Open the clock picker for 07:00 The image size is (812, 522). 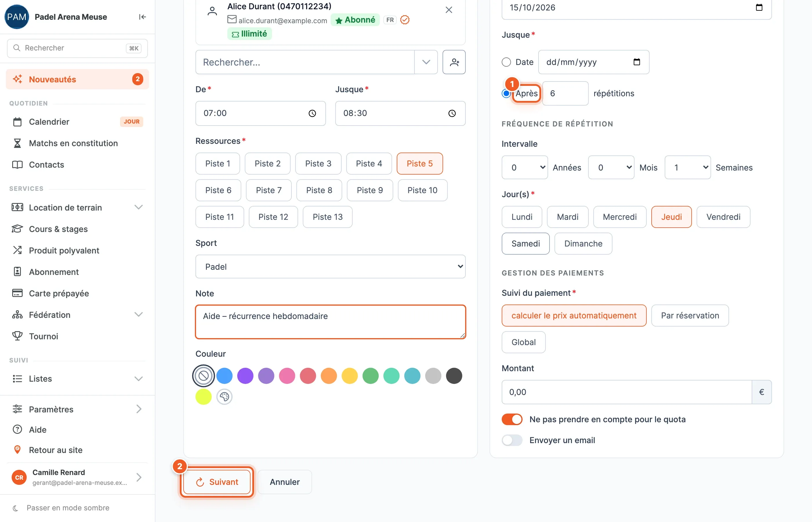point(312,113)
